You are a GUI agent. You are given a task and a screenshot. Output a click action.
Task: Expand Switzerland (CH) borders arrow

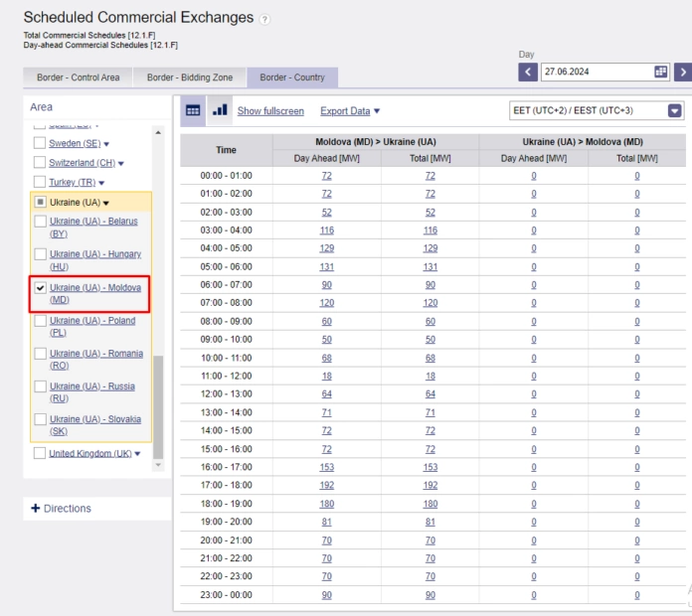[x=121, y=164]
